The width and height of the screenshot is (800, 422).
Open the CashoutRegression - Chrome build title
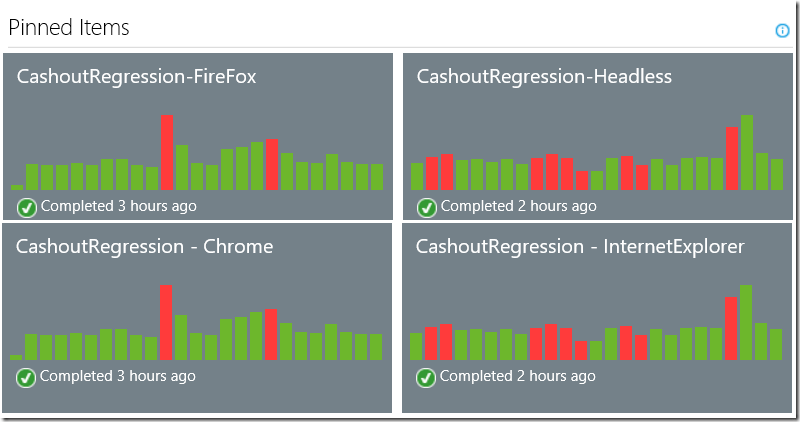point(145,247)
